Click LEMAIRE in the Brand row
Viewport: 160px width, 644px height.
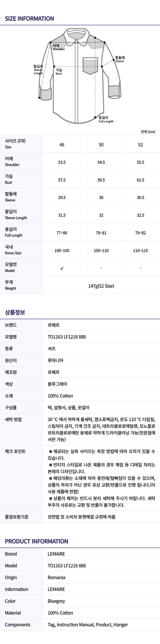pos(56,554)
